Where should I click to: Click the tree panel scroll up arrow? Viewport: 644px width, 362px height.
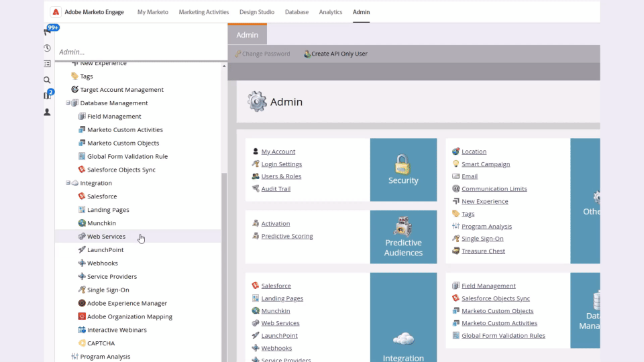point(224,66)
